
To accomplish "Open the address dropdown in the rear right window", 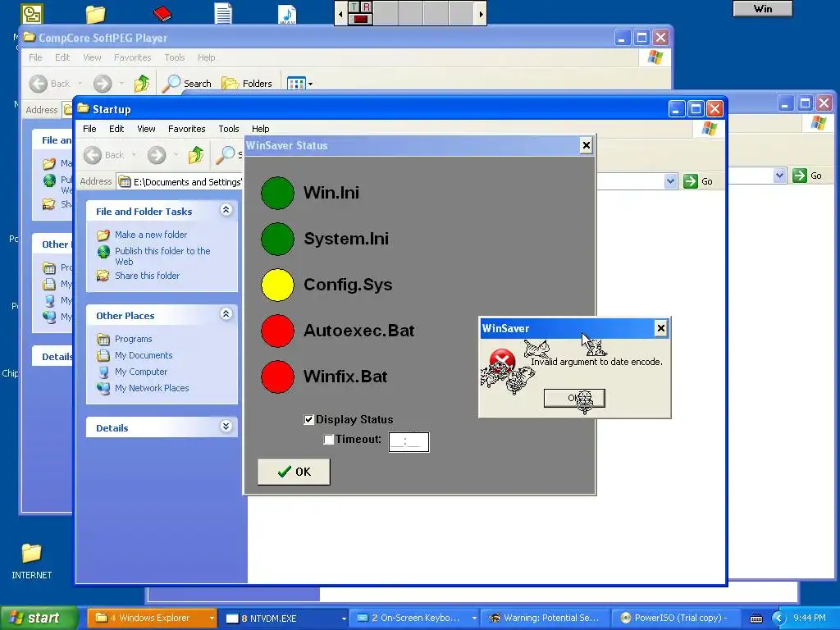I will 779,176.
